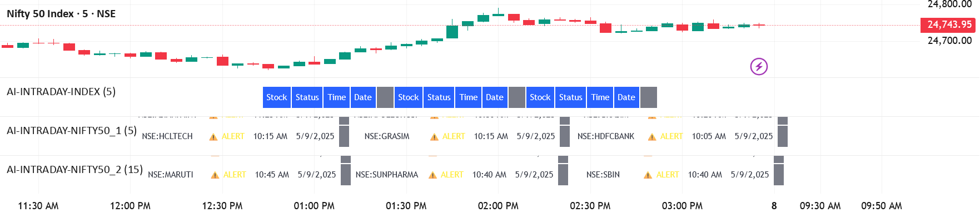Select the red 24,743.95 current price label
Image resolution: width=980 pixels, height=217 pixels.
[x=949, y=24]
